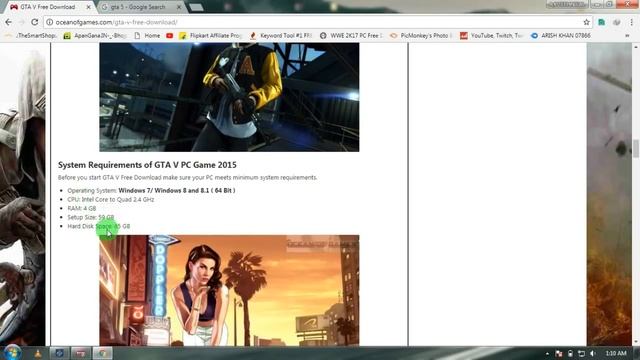Open the WWE 2K17 PC Free bookmark
The image size is (640, 360).
pyautogui.click(x=351, y=36)
